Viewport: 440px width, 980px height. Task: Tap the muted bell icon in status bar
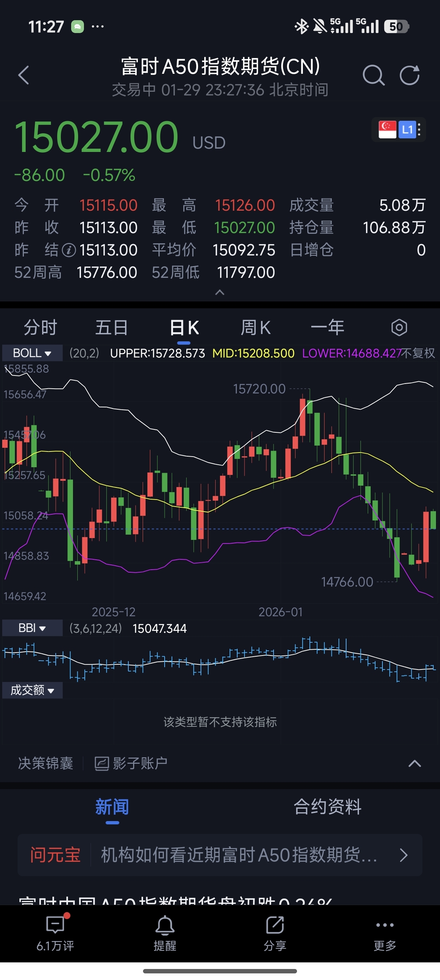coord(320,26)
